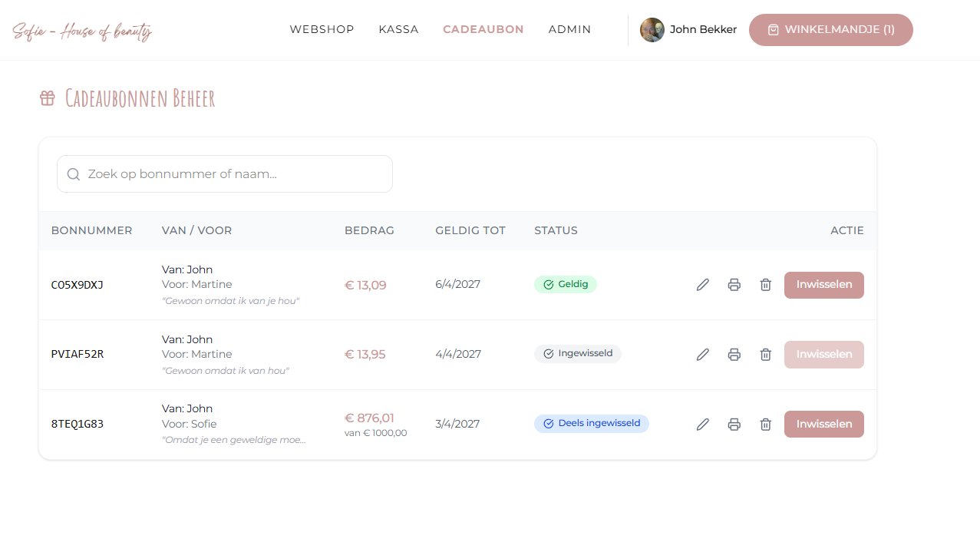Open the Winkelmandje shopping cart
Viewport: 980px width, 542px height.
tap(830, 30)
